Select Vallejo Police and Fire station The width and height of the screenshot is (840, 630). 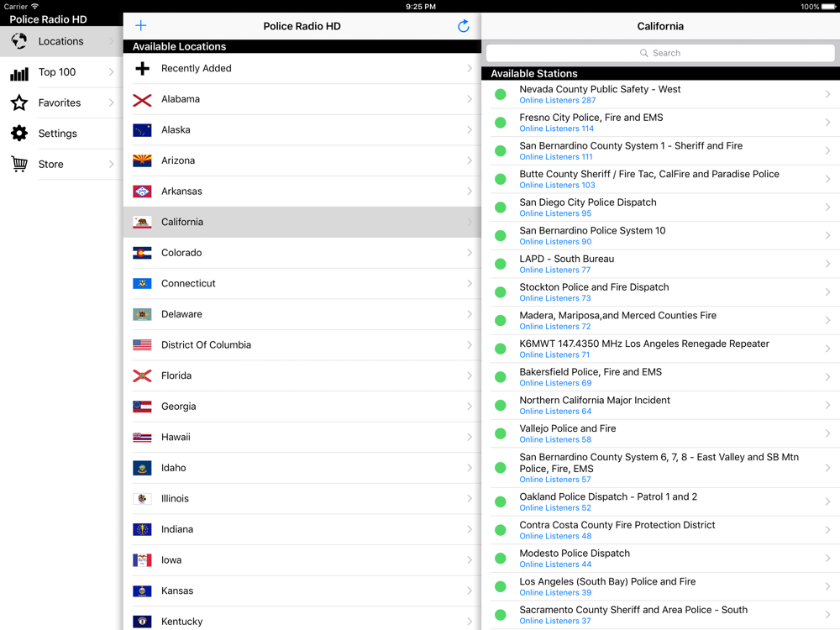[660, 433]
